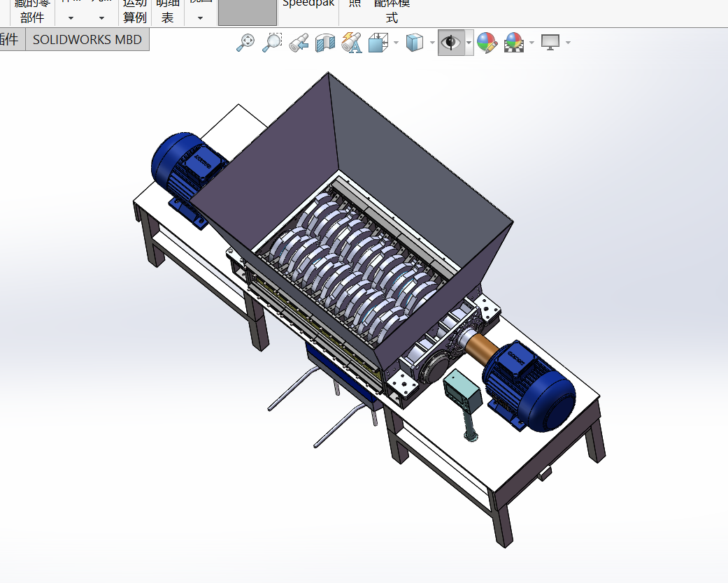Click the Previous View icon
728x583 pixels.
[299, 43]
